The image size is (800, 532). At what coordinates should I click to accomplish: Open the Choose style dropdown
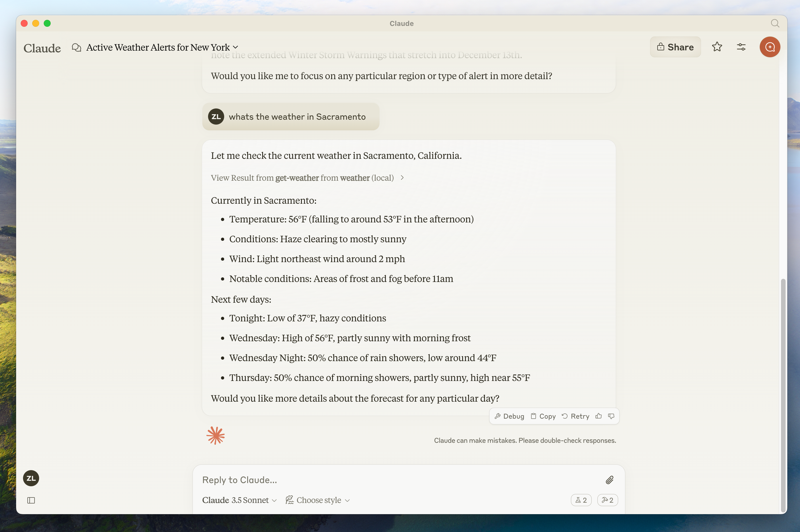pyautogui.click(x=318, y=500)
